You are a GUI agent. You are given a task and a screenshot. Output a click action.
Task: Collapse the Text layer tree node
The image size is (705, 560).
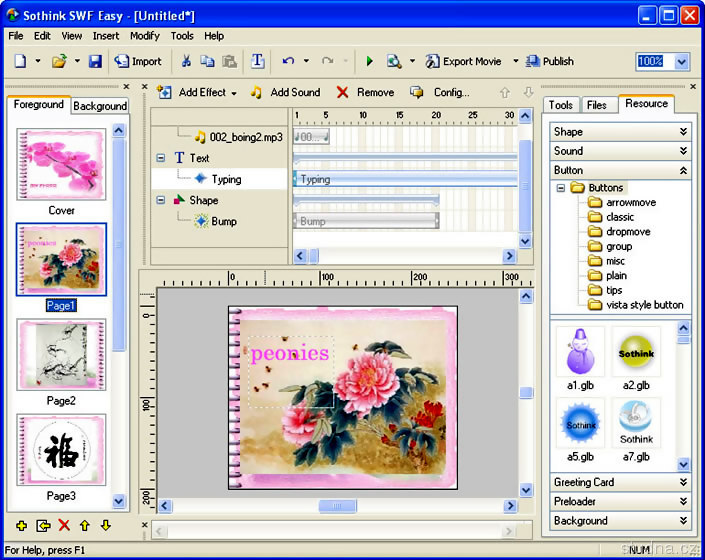[x=161, y=158]
